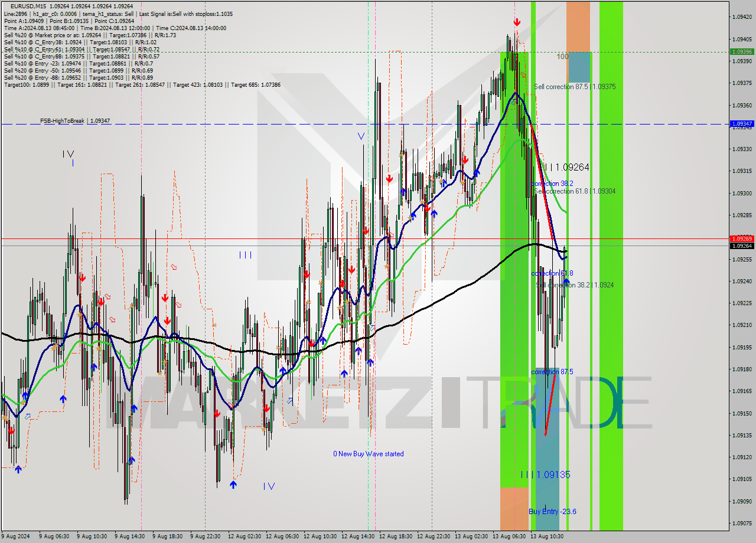
Task: Select the 'FSB-HighToBreak | 1.09347' line label
Action: 75,120
